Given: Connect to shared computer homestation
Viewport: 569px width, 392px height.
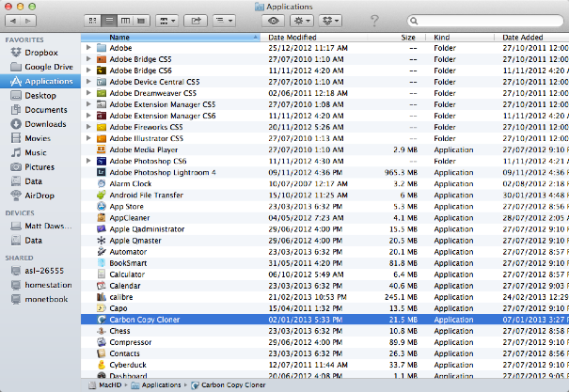Looking at the screenshot, I should click(40, 285).
